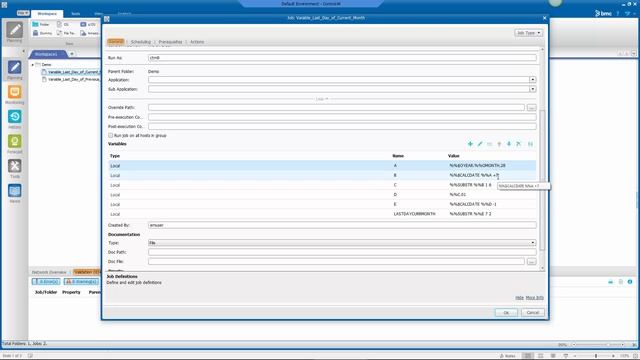The image size is (640, 360).
Task: Click Cancel button in job dialog
Action: tap(532, 313)
